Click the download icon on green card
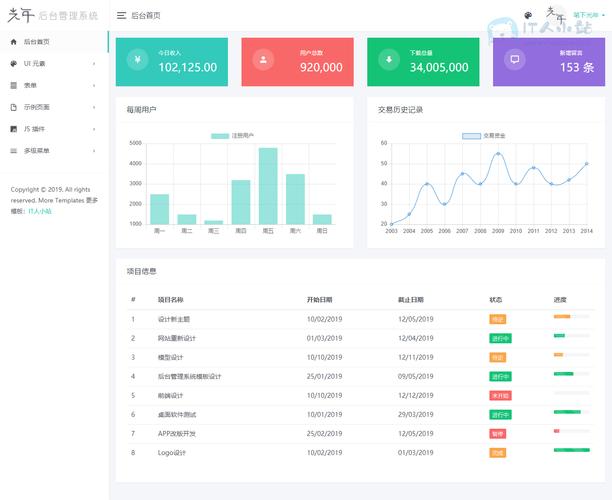Image resolution: width=612 pixels, height=500 pixels. tap(389, 59)
